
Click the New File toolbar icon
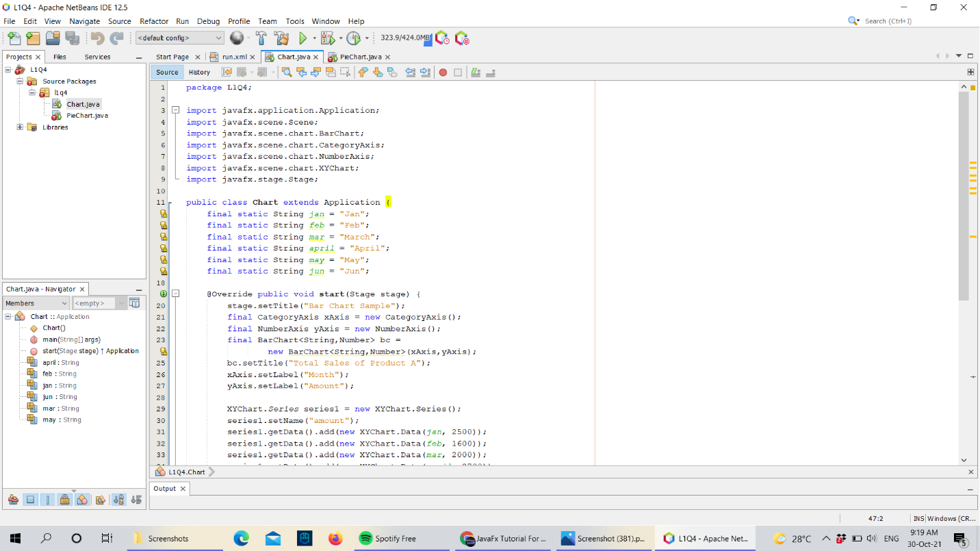pyautogui.click(x=14, y=38)
